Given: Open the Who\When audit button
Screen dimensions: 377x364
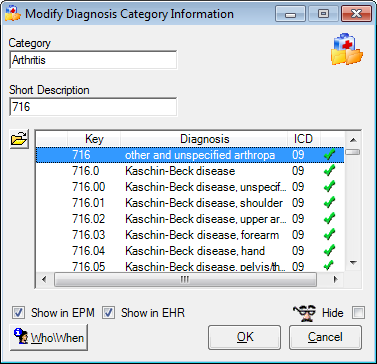Looking at the screenshot, I should point(49,337).
